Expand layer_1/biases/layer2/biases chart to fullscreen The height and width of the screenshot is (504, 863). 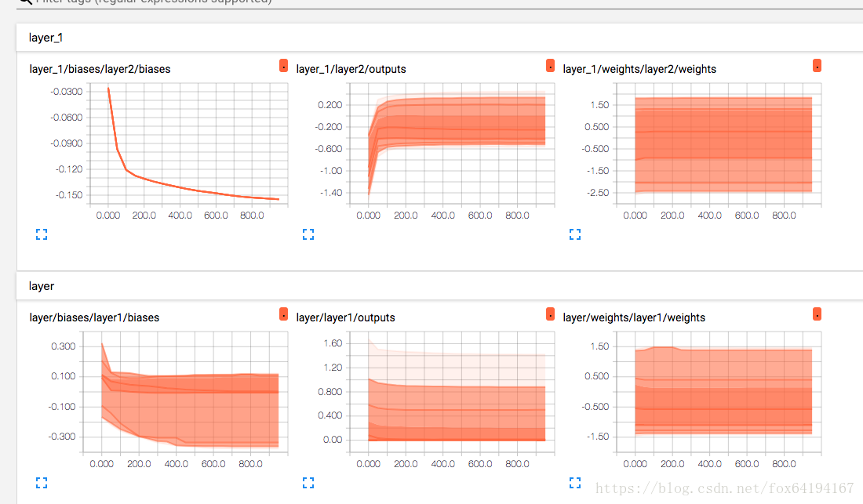[x=42, y=234]
